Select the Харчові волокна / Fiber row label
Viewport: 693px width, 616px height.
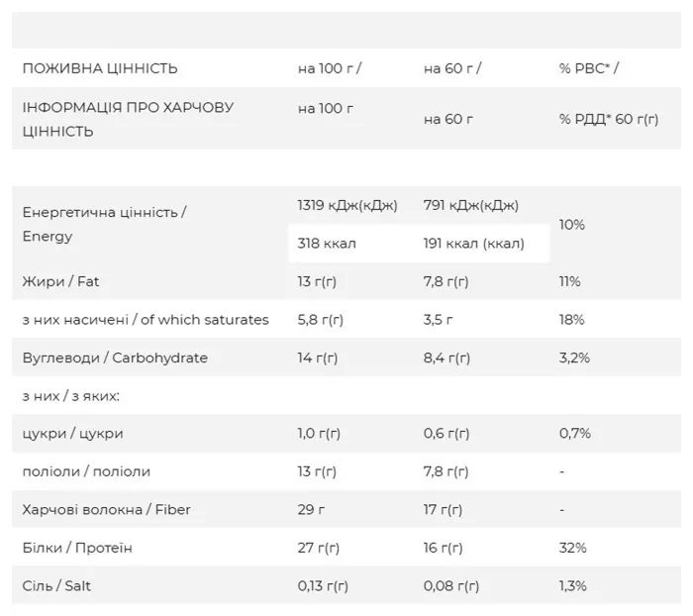point(106,509)
